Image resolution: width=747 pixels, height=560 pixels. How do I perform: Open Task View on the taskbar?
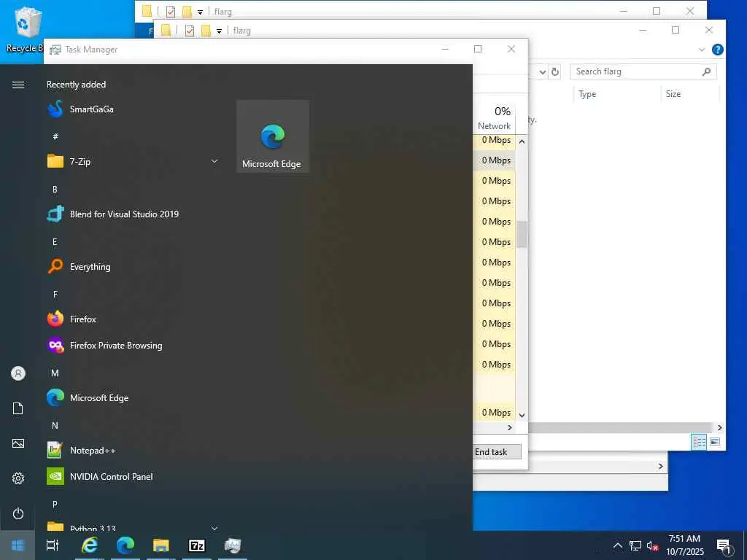(x=53, y=545)
